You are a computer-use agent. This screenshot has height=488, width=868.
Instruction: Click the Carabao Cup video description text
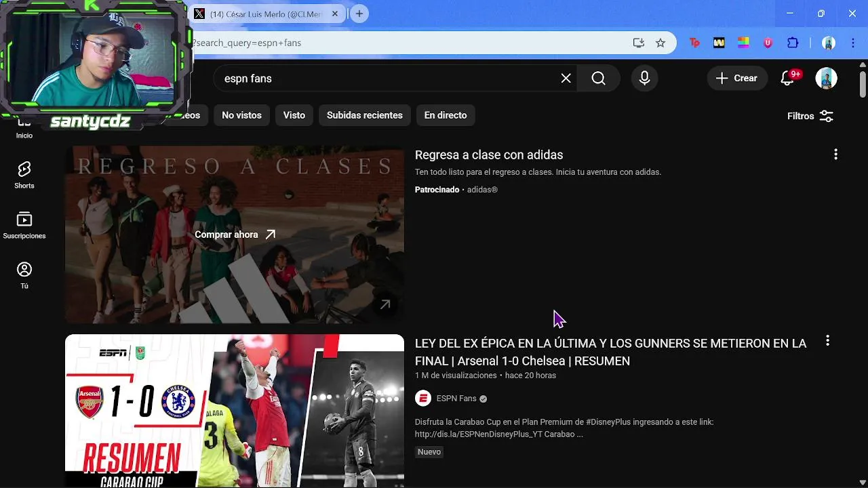564,428
